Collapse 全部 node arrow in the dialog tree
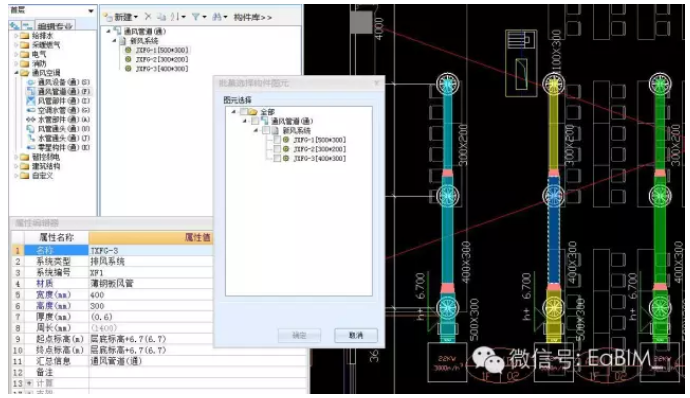The width and height of the screenshot is (690, 398). 234,112
